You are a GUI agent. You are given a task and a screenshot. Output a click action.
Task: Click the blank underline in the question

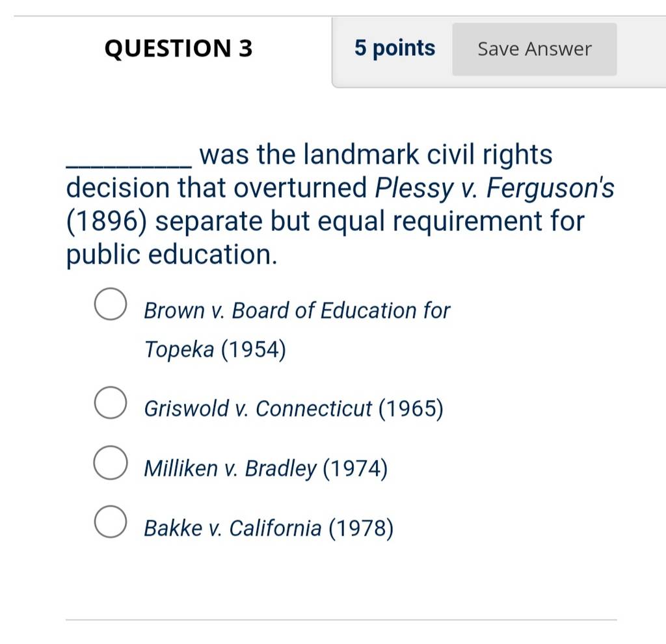(x=129, y=166)
